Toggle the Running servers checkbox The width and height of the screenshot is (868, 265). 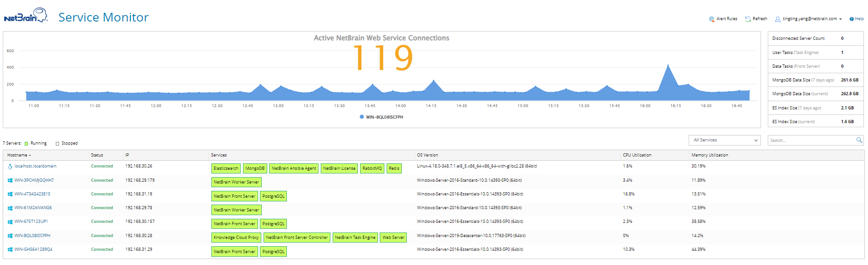point(26,144)
